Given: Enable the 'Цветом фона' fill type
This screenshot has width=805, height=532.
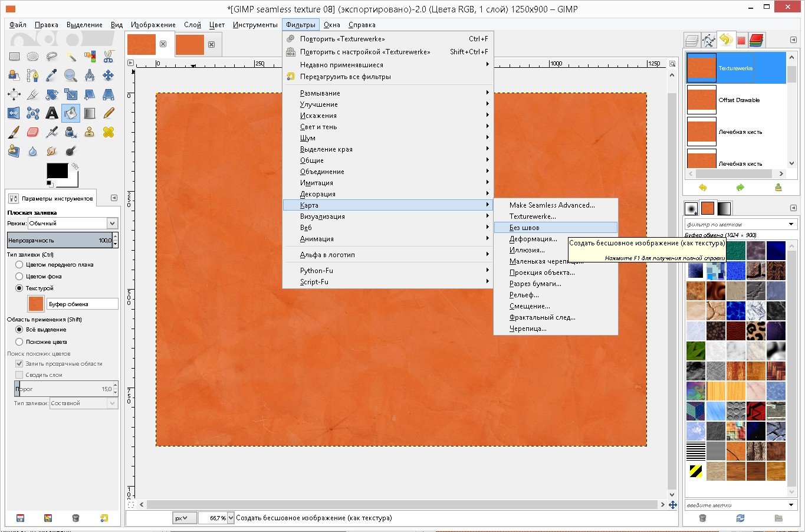Looking at the screenshot, I should [19, 277].
